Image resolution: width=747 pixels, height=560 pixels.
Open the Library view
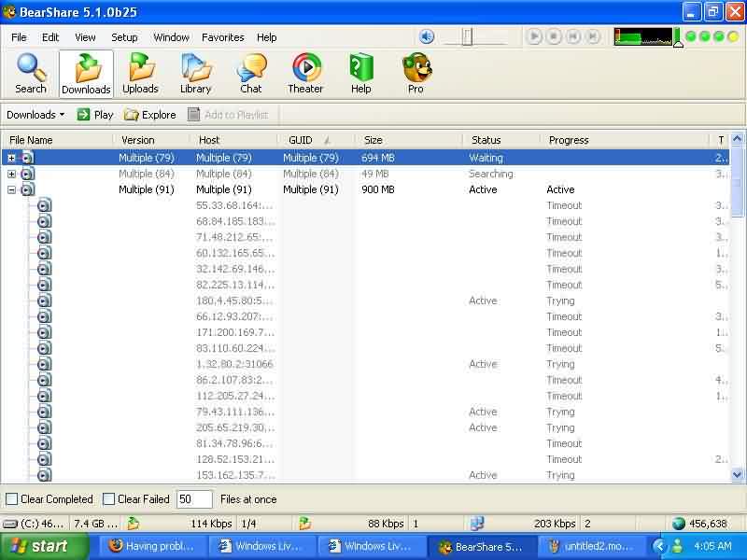click(x=195, y=74)
